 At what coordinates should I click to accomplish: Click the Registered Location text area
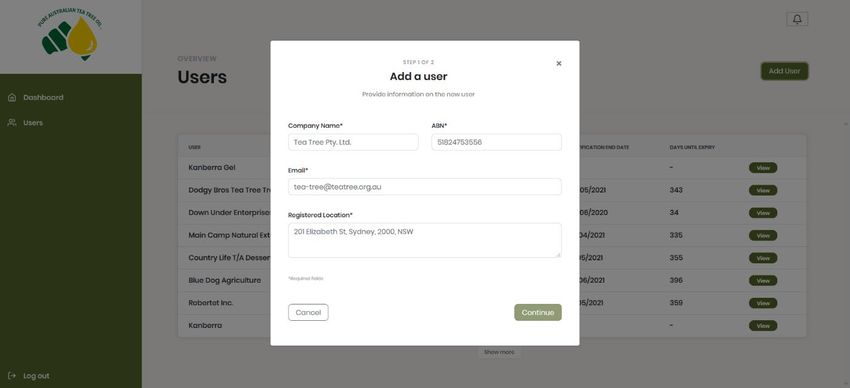click(x=424, y=240)
